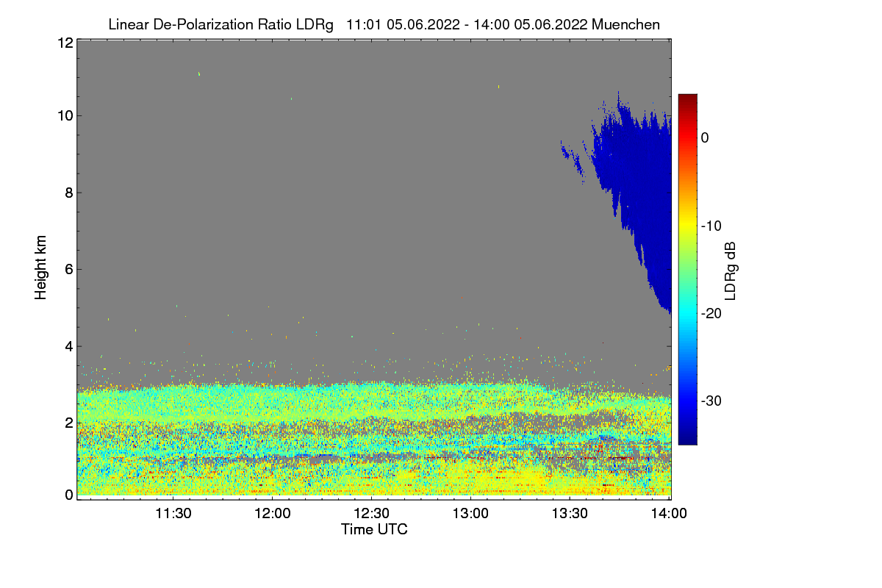The image size is (882, 588).
Task: Click the height tick label 10
Action: pos(65,115)
